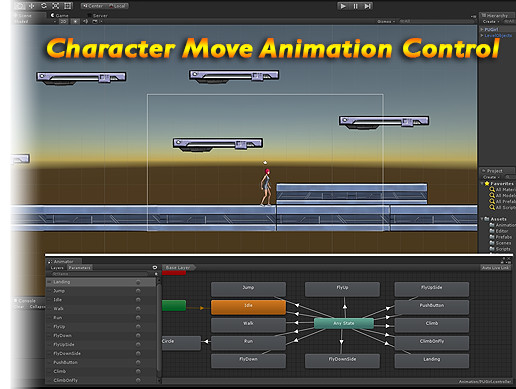This screenshot has height=389, width=516.
Task: Select the All Scripts saved search
Action: click(x=502, y=208)
